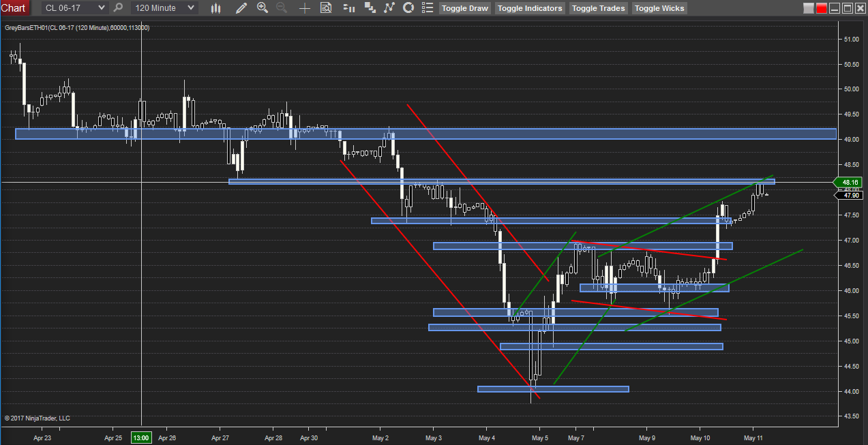Maximize the chart window
Viewport: 868px width, 445px height.
click(x=847, y=9)
